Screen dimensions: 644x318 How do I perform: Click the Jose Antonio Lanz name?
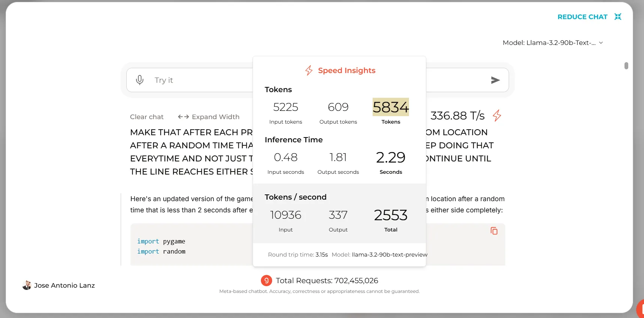(64, 285)
